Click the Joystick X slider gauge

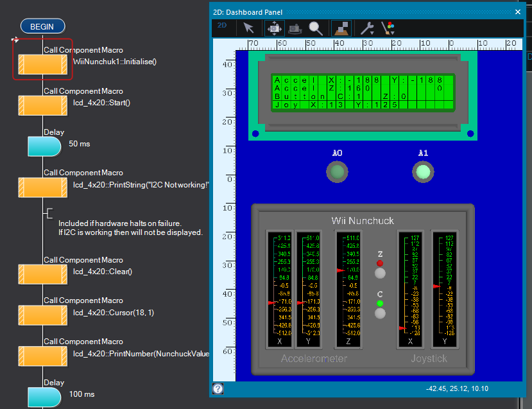411,290
